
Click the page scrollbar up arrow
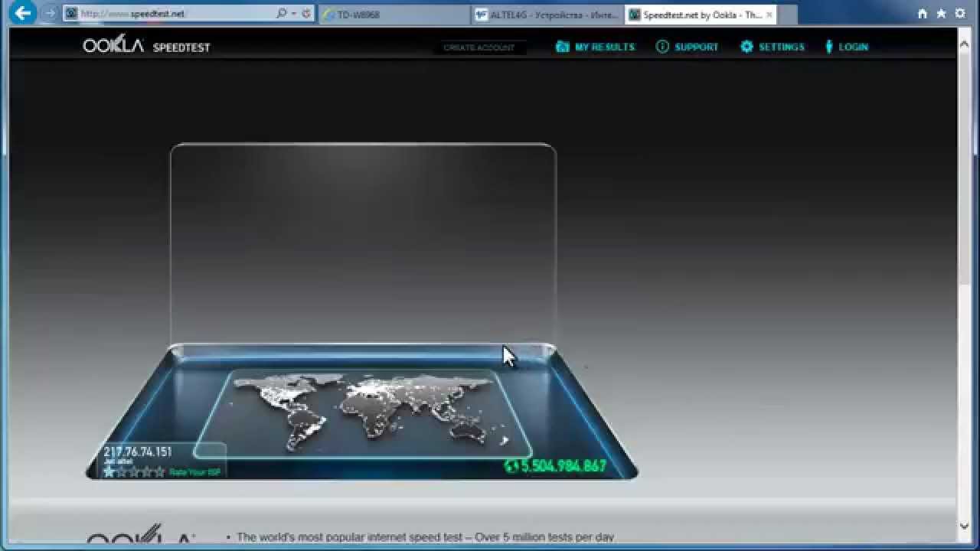[x=965, y=44]
